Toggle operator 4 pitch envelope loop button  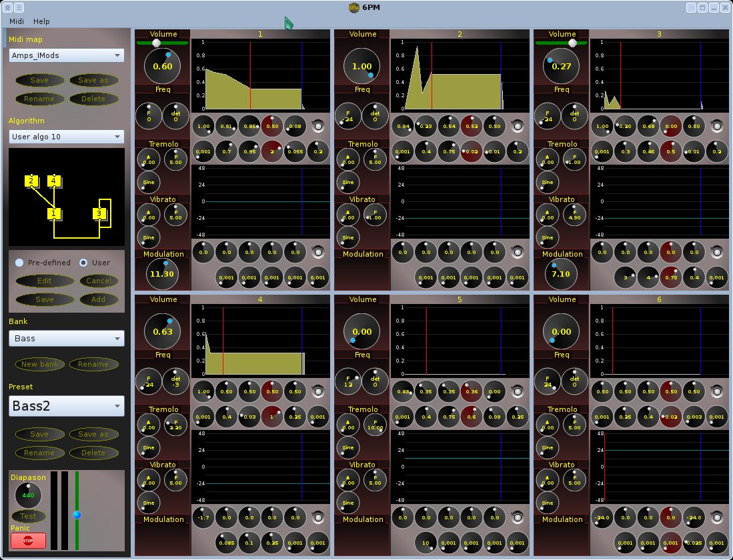(318, 517)
